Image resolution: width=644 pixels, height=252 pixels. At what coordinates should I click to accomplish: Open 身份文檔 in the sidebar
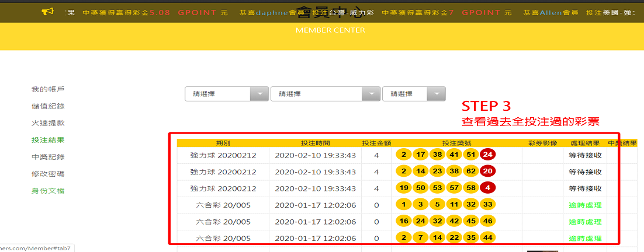pyautogui.click(x=48, y=191)
